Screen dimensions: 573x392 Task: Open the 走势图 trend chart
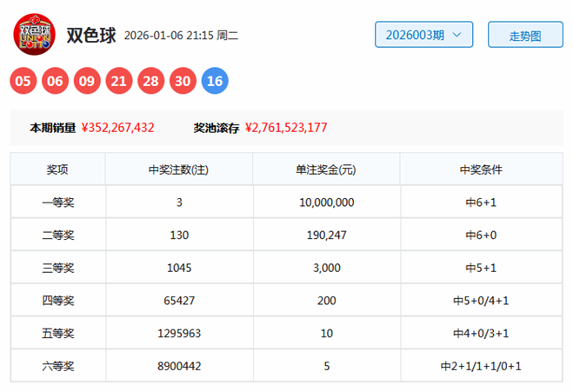(x=525, y=36)
